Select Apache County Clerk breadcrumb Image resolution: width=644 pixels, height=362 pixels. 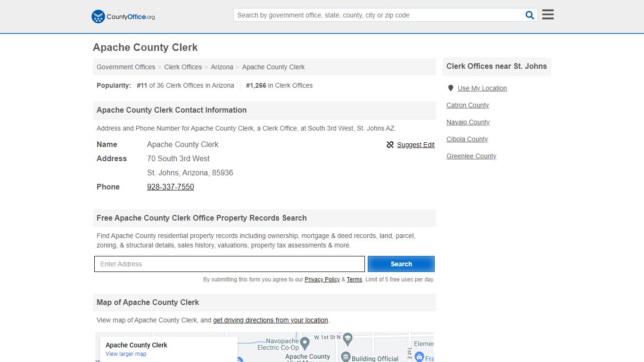point(273,67)
